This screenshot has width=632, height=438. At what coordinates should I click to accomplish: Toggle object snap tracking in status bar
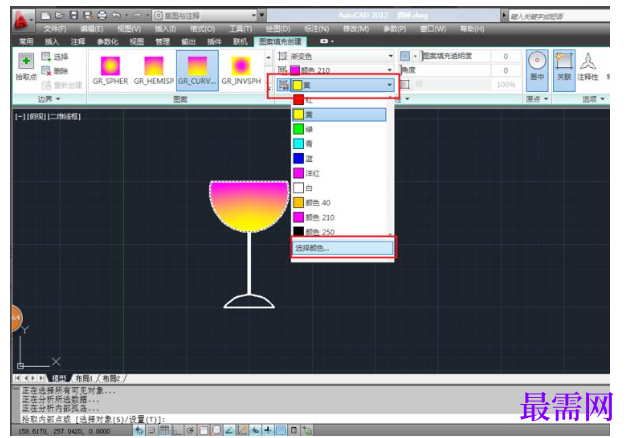pos(229,430)
